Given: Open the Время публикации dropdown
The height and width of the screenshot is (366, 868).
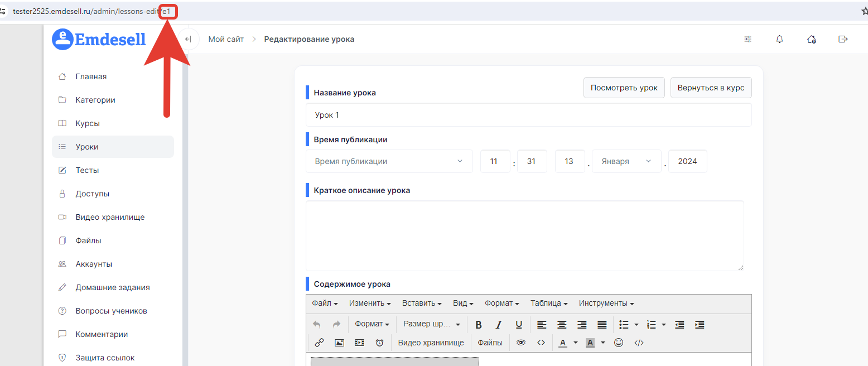Looking at the screenshot, I should [x=389, y=161].
